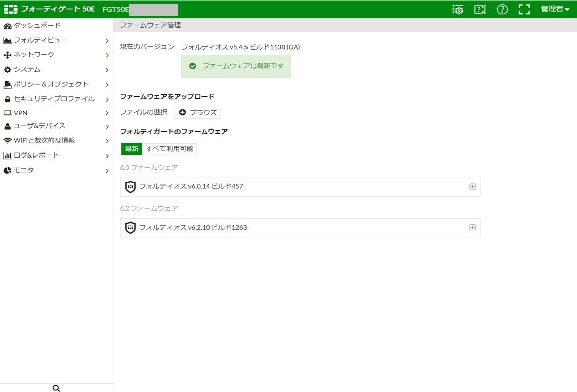This screenshot has height=392, width=577.
Task: Click the green checkmark status icon
Action: [x=193, y=66]
